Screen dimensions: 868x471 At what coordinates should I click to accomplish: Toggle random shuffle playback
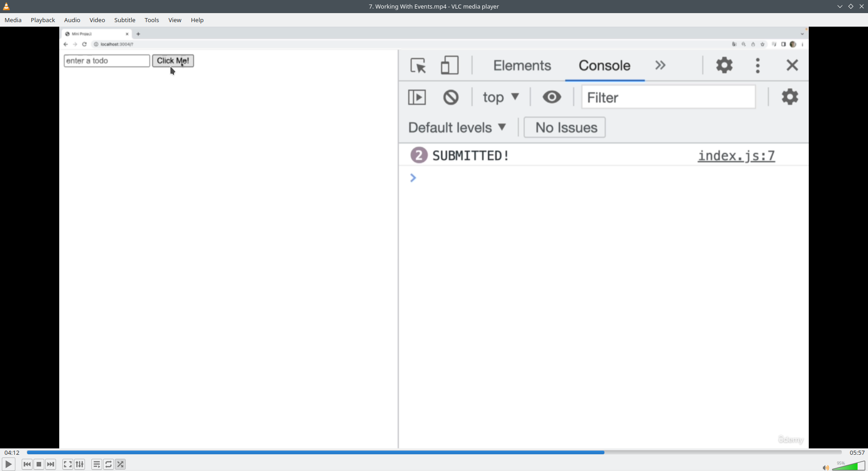point(121,464)
